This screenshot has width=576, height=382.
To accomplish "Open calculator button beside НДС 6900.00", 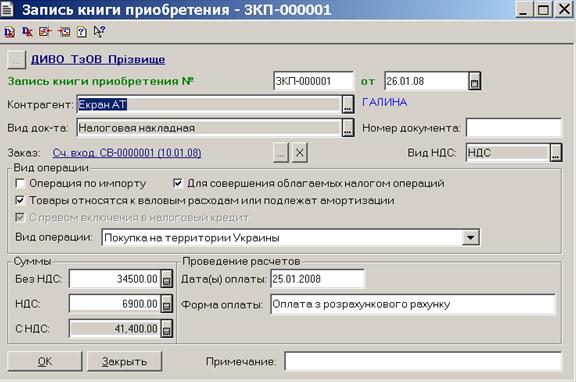I will 166,304.
